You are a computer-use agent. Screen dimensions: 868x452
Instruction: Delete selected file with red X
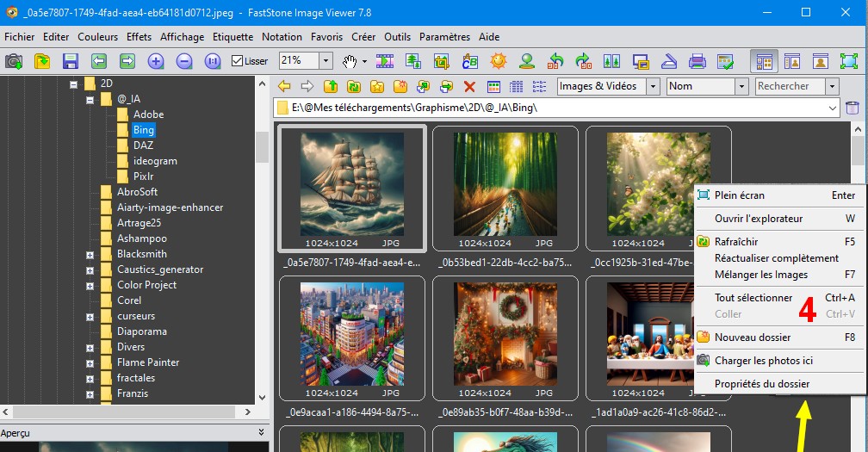pos(469,86)
